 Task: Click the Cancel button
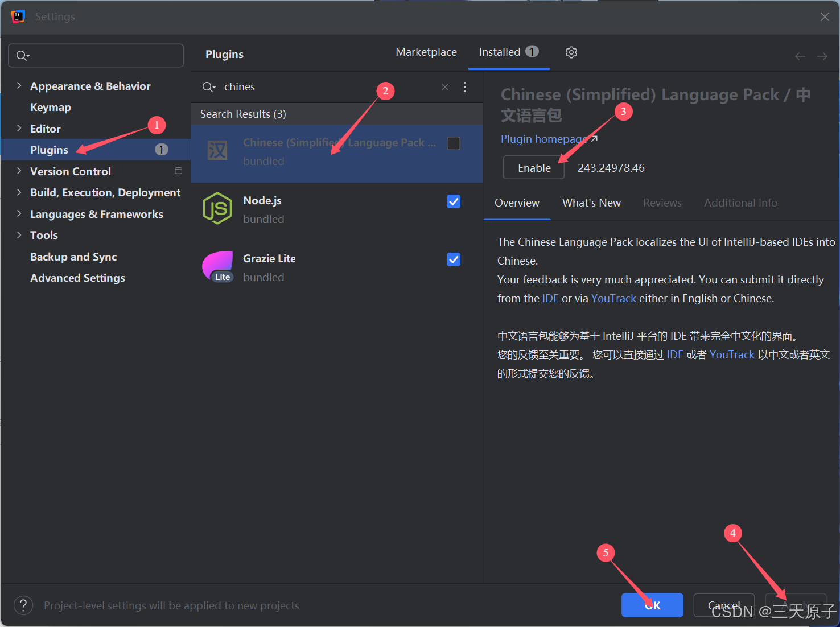(x=724, y=605)
